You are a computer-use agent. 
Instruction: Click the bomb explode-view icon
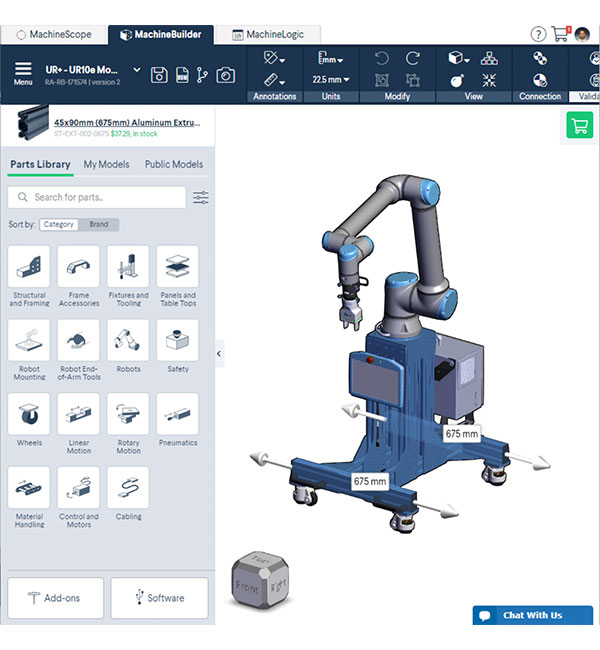[x=457, y=80]
